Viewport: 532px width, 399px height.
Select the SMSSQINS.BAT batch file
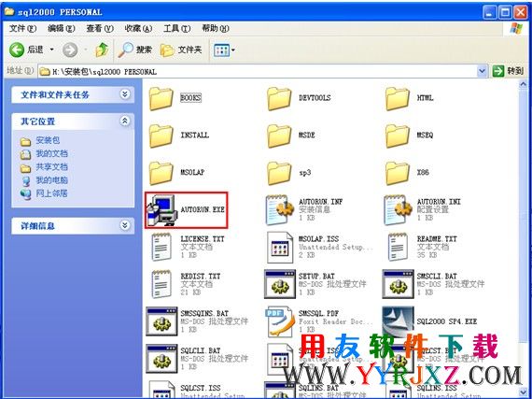coord(197,321)
